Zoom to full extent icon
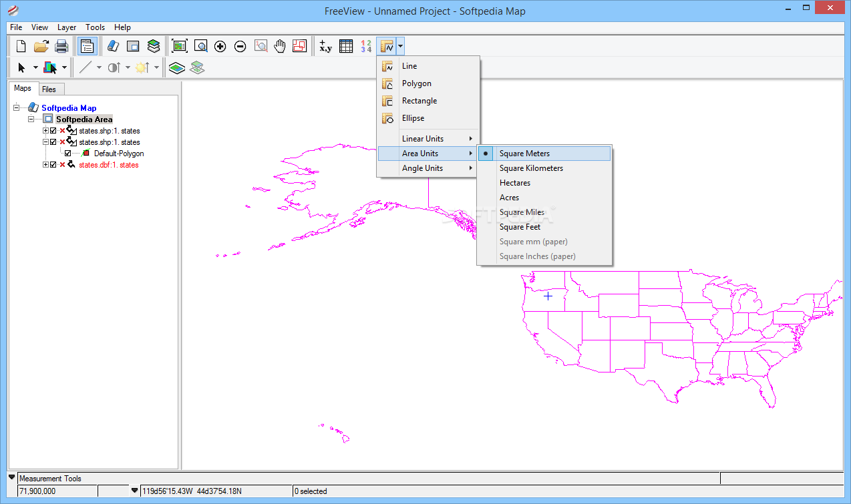The height and width of the screenshot is (504, 851). [180, 46]
